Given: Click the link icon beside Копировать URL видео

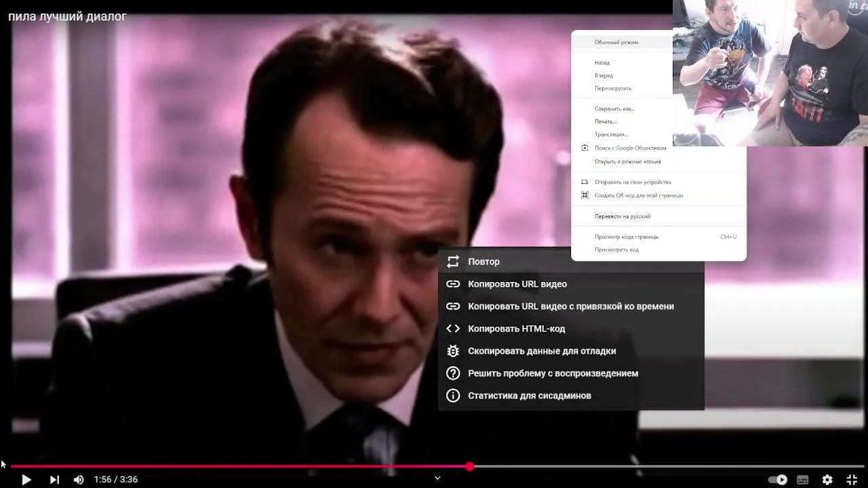Looking at the screenshot, I should tap(453, 284).
